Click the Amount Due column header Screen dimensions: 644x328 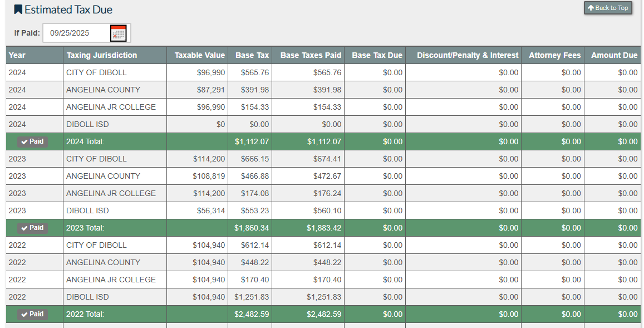tap(614, 55)
